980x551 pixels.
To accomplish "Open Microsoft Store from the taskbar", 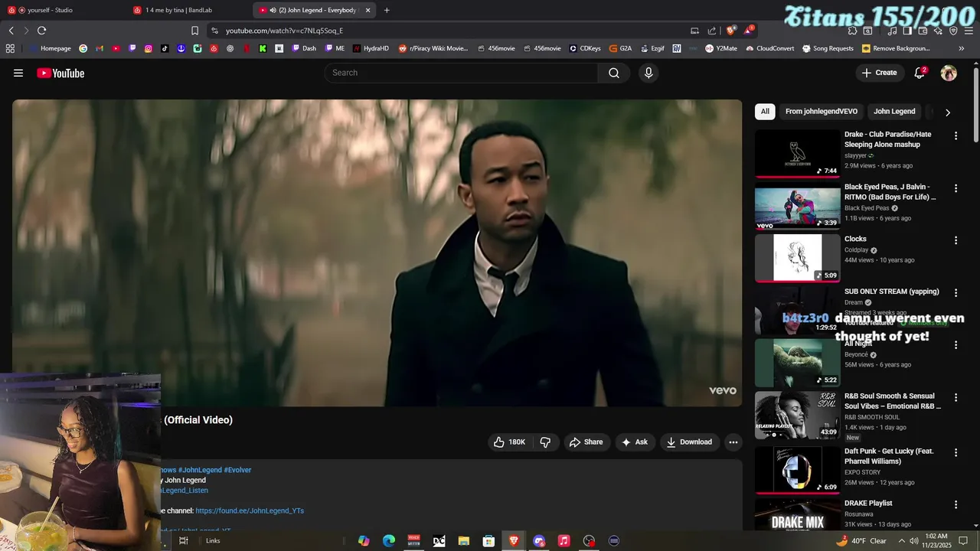I will [488, 541].
